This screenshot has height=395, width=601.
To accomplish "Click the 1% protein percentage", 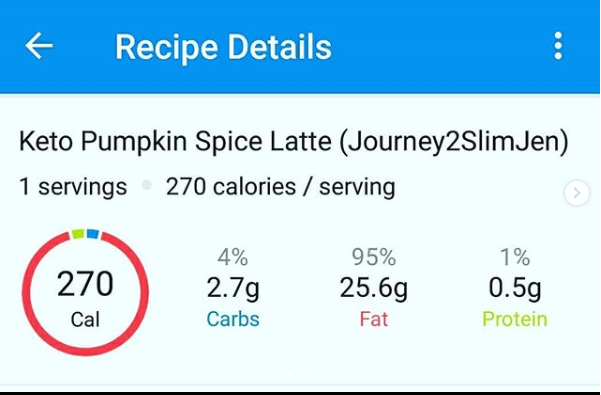I will (515, 257).
